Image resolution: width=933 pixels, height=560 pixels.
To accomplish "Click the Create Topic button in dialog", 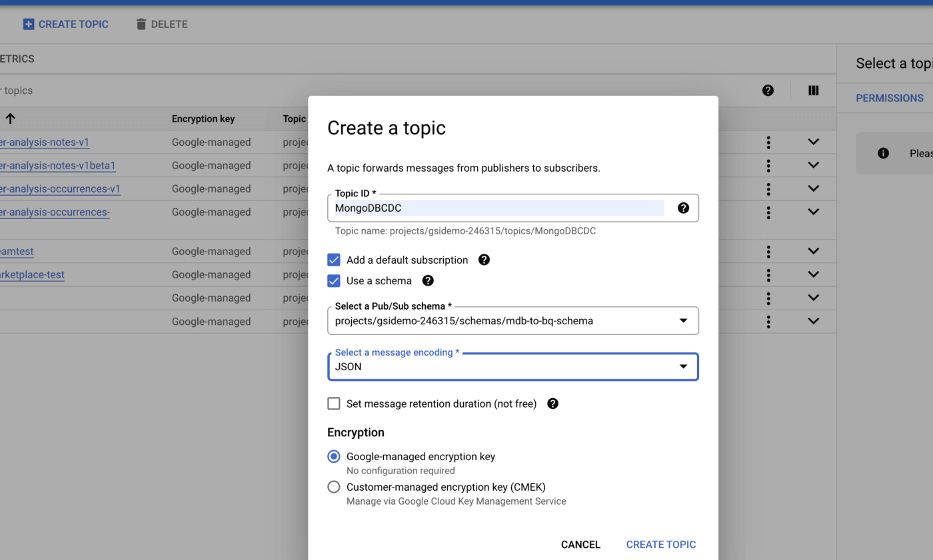I will click(660, 545).
